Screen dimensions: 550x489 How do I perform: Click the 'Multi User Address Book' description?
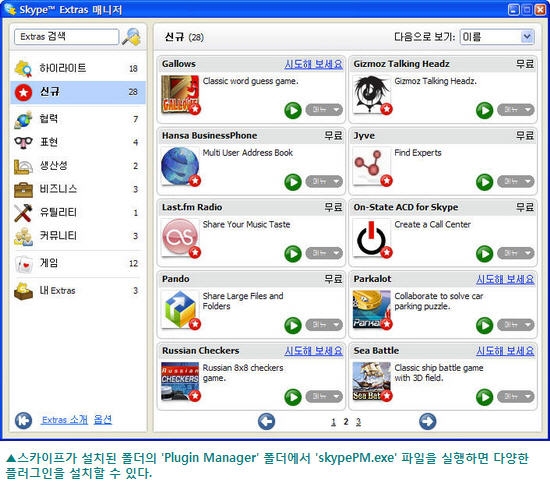[248, 153]
